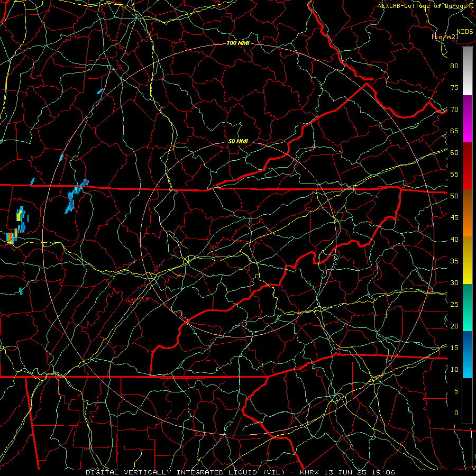Click the 10 value on the color scale
Viewport: 476px width, 476px height.
click(x=454, y=370)
